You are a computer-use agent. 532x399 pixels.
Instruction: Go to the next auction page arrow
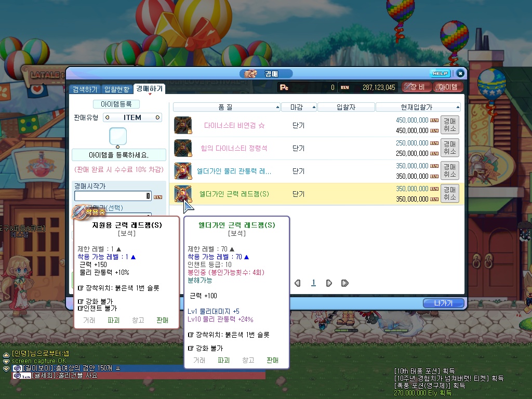[329, 283]
